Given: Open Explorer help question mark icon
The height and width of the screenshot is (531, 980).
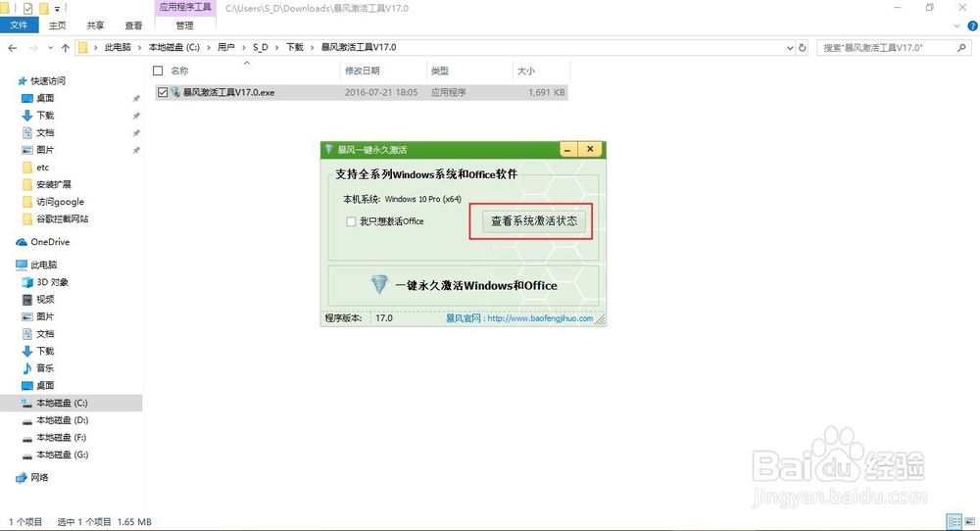Looking at the screenshot, I should pos(972,25).
